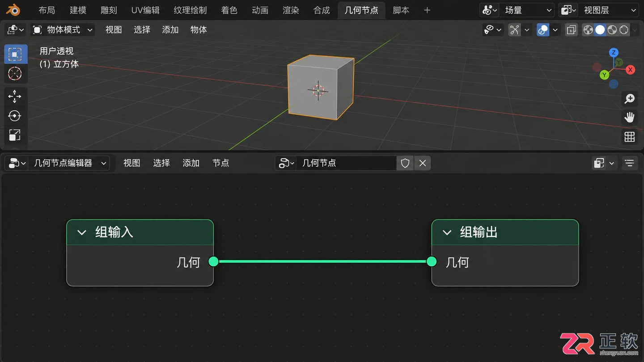Switch perspective/orthographic with the grid icon
This screenshot has width=644, height=362.
click(x=630, y=137)
